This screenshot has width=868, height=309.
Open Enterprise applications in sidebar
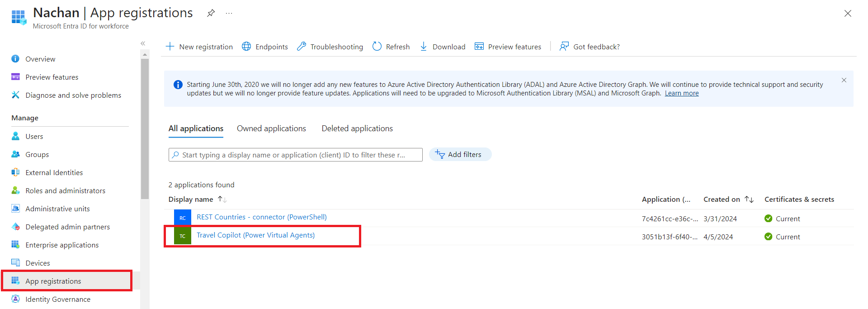pyautogui.click(x=62, y=245)
